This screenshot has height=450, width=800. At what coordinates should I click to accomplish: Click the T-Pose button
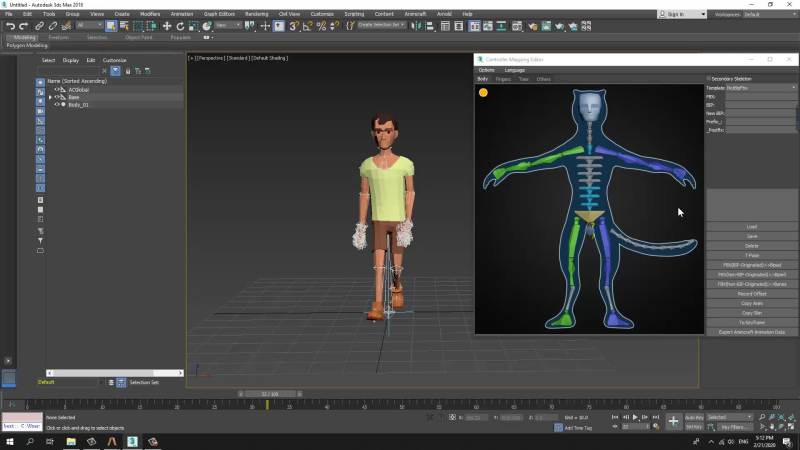point(752,255)
